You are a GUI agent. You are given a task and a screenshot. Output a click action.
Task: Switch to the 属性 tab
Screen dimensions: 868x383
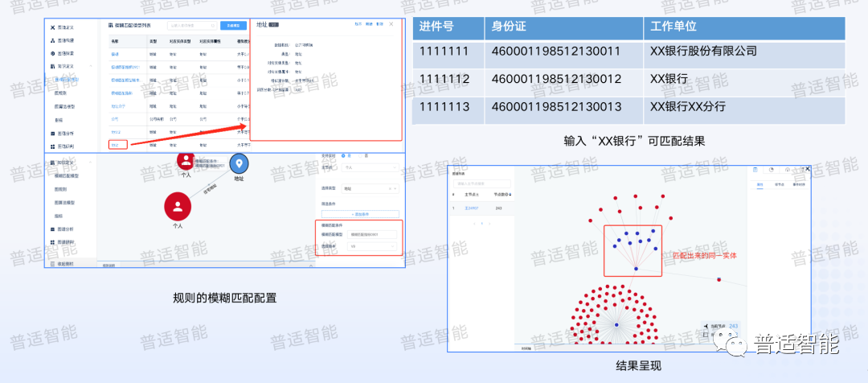(760, 183)
